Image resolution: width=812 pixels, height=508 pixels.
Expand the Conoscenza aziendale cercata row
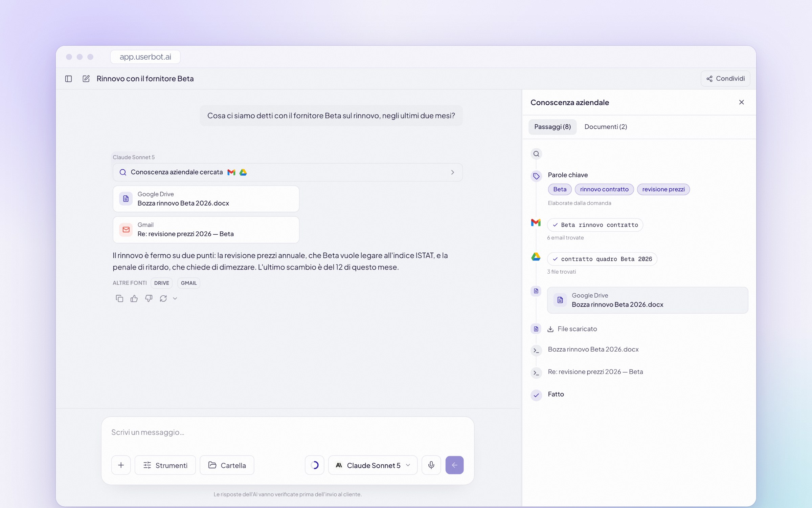point(288,172)
